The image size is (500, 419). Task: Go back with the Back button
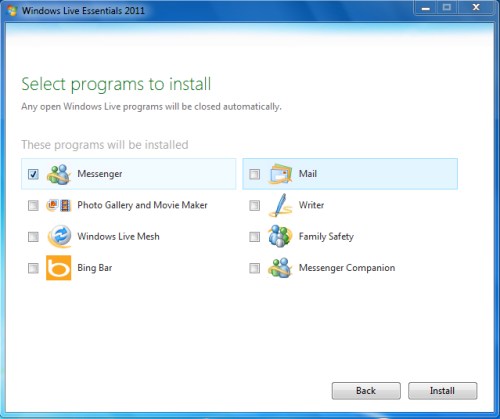click(x=366, y=391)
